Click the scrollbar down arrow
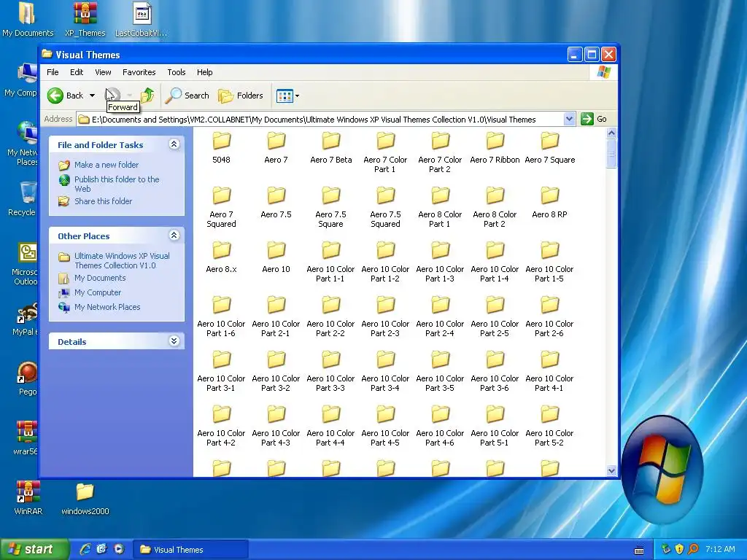 [x=612, y=470]
